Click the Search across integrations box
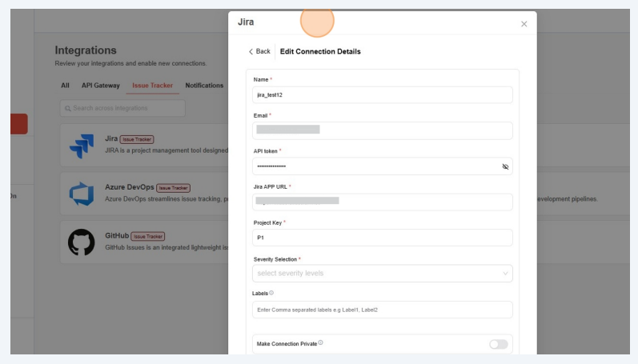This screenshot has width=638, height=364. pos(122,108)
